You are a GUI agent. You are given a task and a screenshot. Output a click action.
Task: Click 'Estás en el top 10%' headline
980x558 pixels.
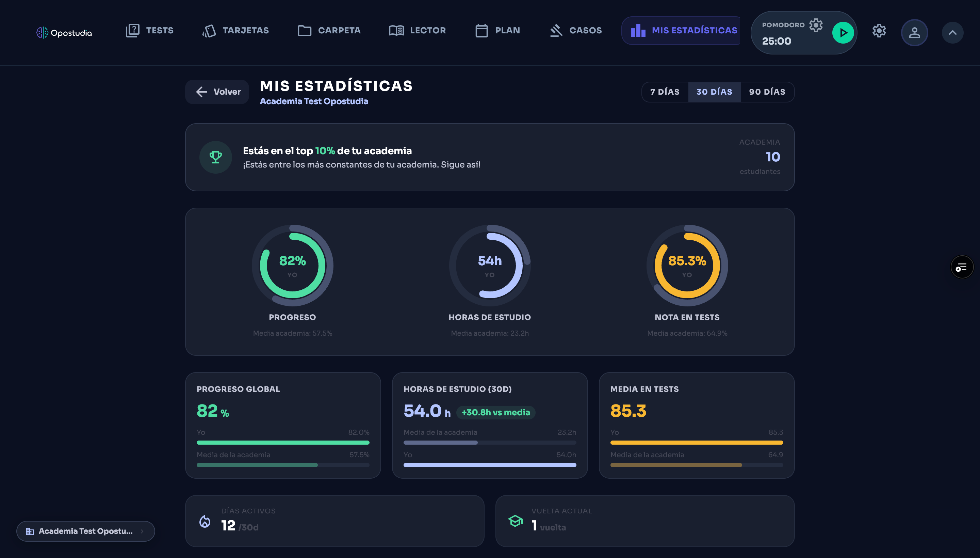327,151
